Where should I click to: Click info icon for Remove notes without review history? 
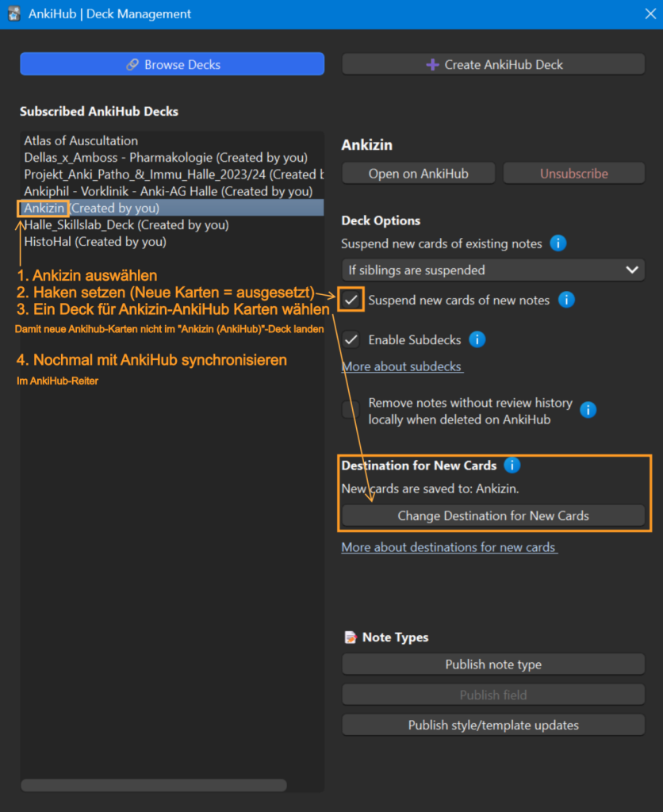(x=588, y=410)
